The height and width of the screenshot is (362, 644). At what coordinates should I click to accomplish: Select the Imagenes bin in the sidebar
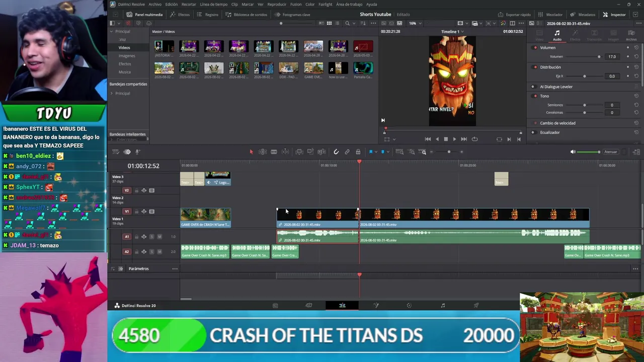[x=127, y=56]
